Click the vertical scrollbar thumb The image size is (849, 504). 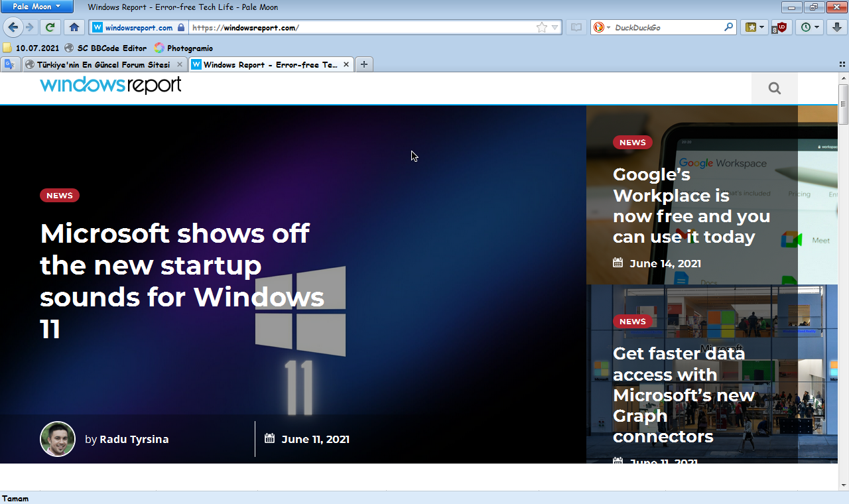(843, 103)
